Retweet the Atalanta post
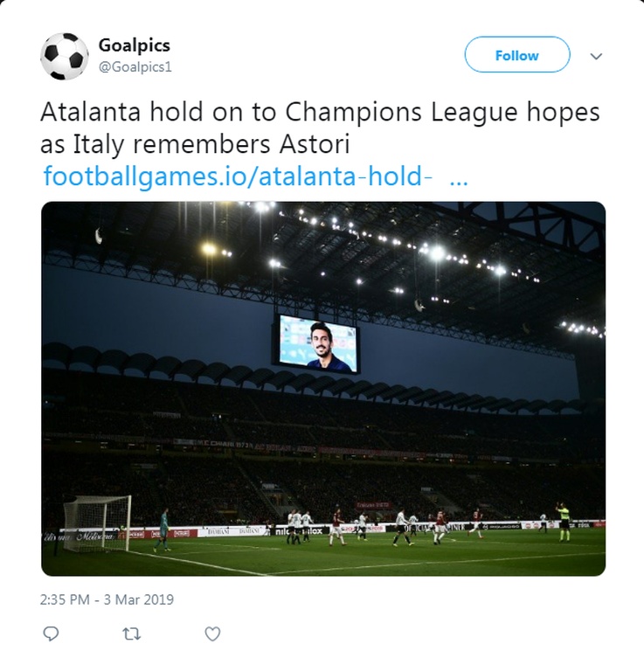This screenshot has width=644, height=671. (x=132, y=633)
